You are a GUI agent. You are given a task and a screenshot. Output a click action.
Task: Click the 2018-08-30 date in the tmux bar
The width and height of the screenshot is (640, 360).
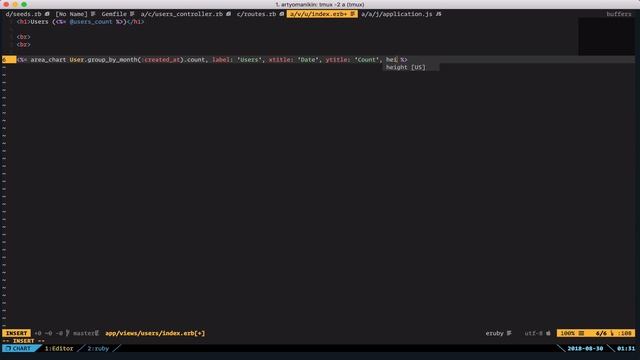585,349
